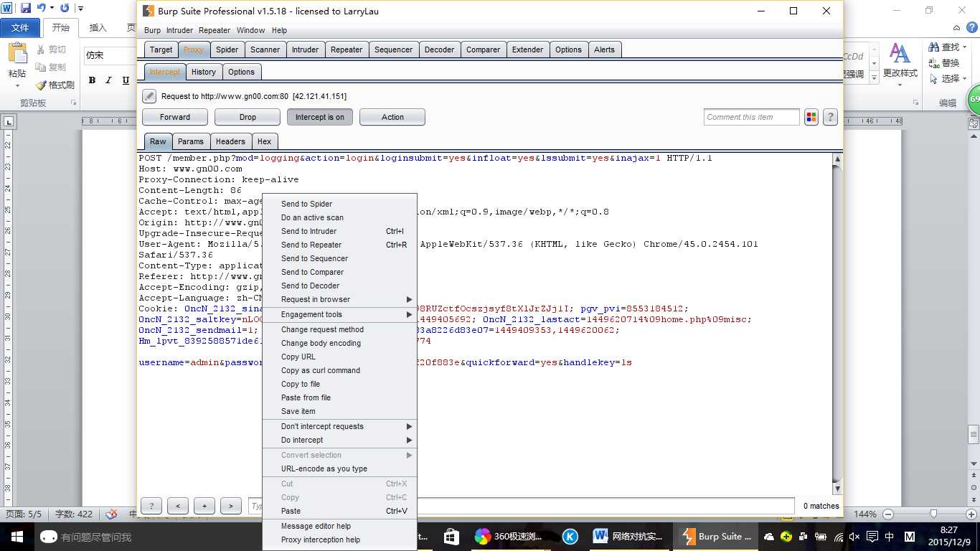
Task: Open the Word font name box
Action: (x=109, y=55)
